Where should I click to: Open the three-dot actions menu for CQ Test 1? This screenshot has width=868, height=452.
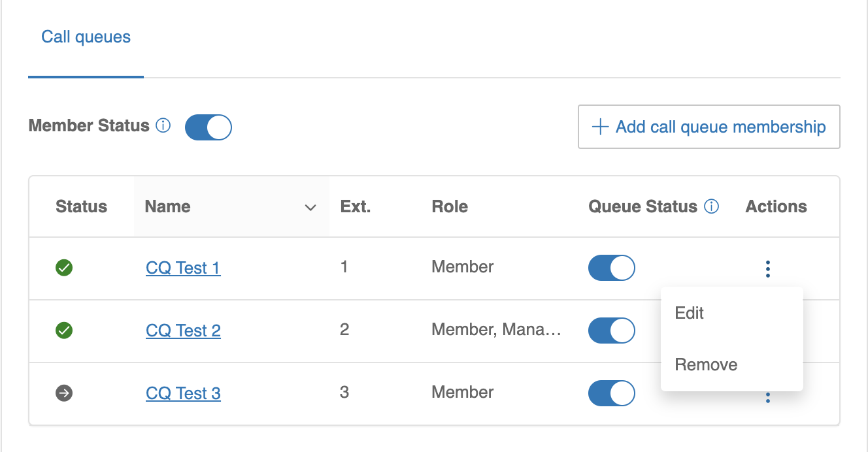(767, 268)
